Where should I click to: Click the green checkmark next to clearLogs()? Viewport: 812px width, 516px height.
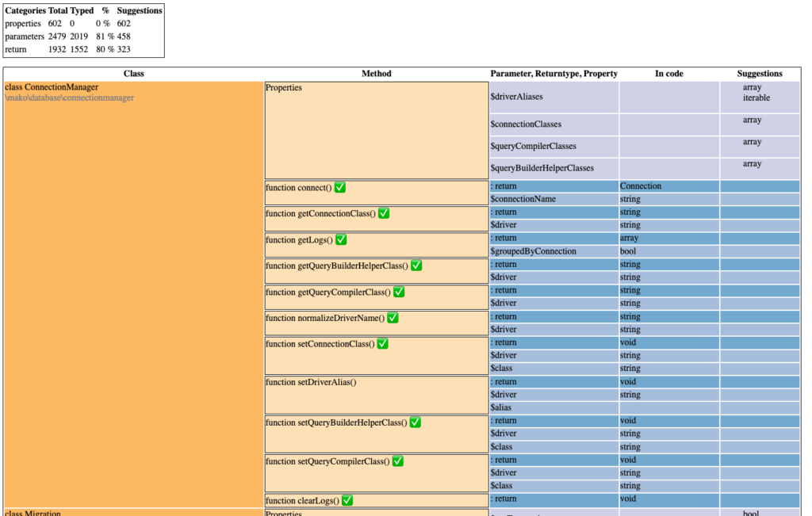point(347,501)
